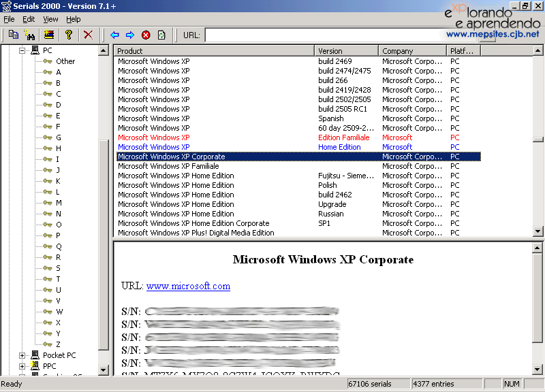545x392 pixels.
Task: Click the key icon beside Other
Action: [x=48, y=61]
